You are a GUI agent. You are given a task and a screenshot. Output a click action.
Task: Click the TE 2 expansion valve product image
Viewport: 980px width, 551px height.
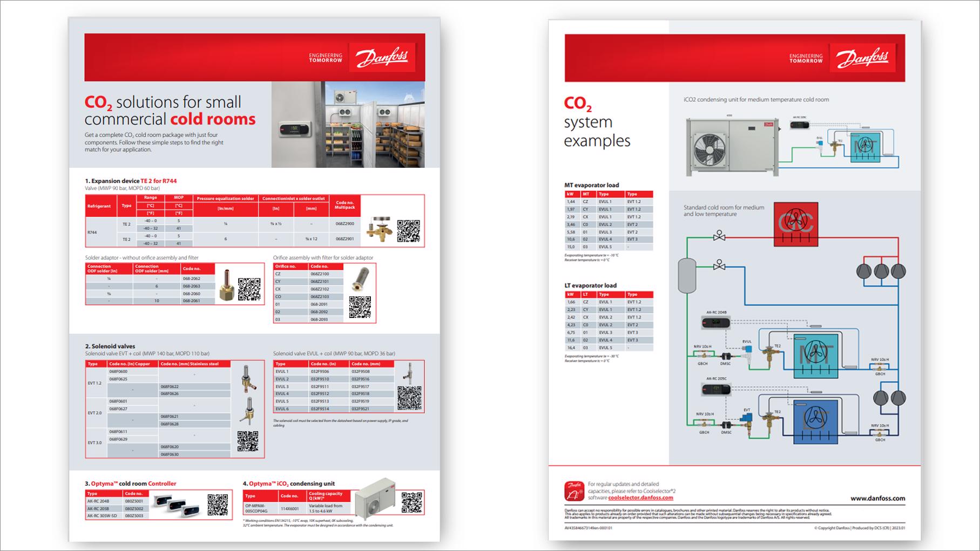(380, 229)
